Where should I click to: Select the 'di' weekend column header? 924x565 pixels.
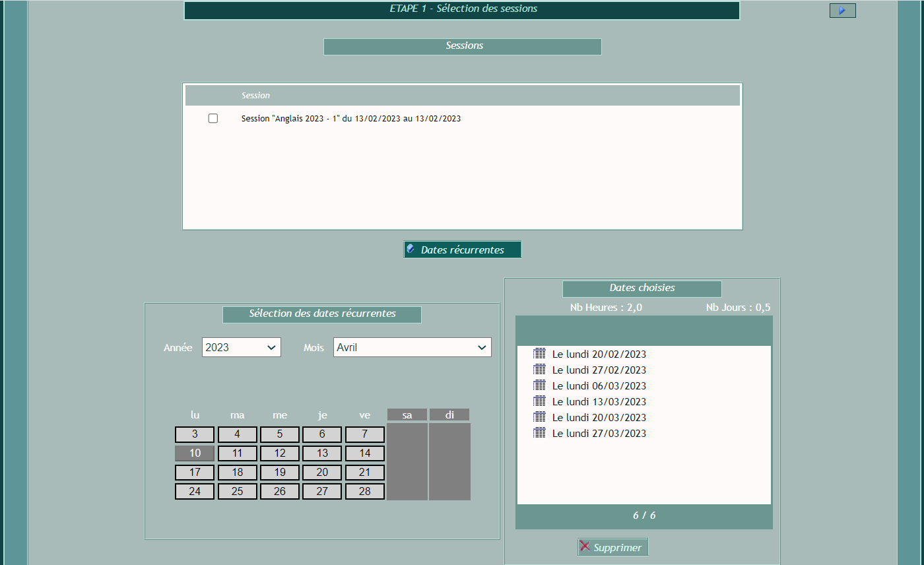click(449, 415)
